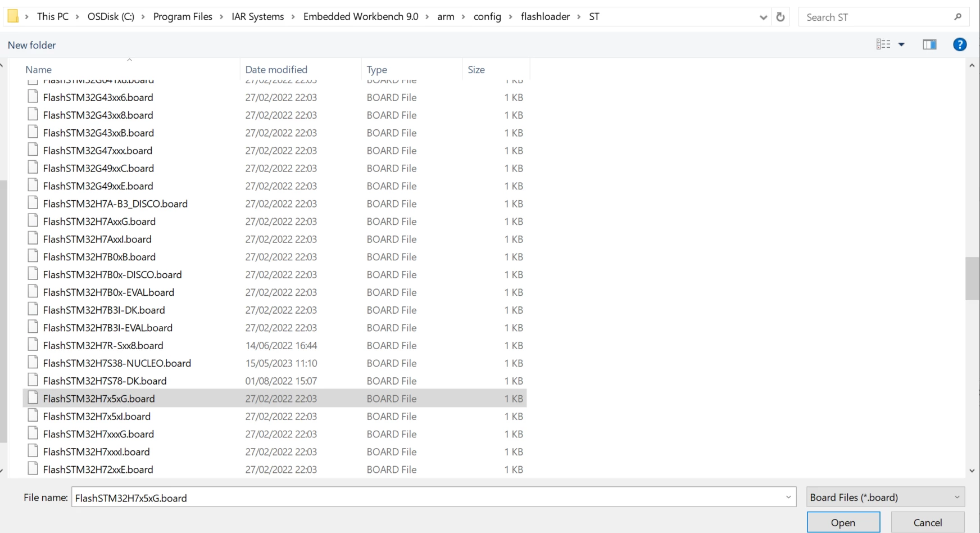This screenshot has width=980, height=533.
Task: Open the Help question mark icon
Action: [x=960, y=44]
